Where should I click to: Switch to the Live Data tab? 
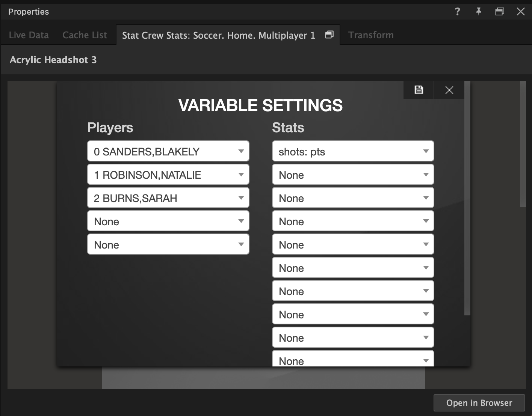(29, 35)
